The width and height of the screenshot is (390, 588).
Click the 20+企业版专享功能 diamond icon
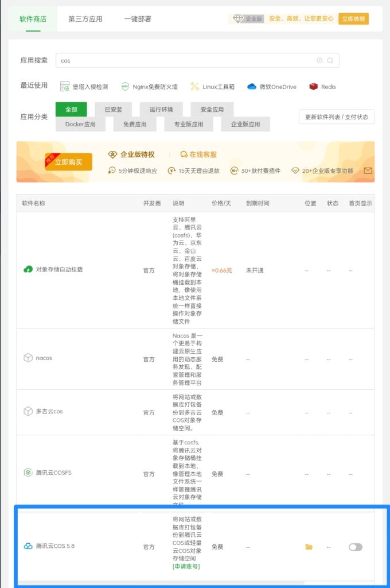point(295,171)
